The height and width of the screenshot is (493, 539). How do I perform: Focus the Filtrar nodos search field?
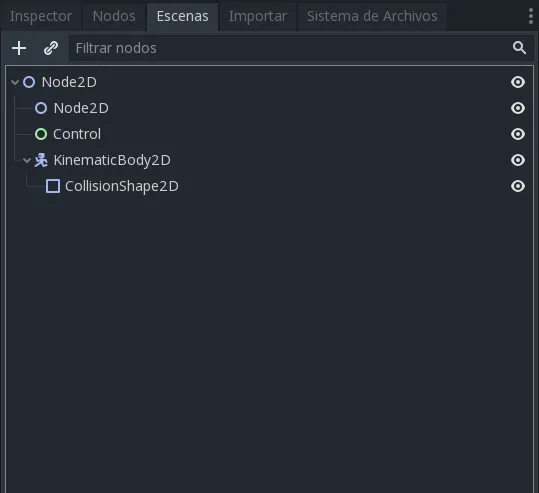point(290,48)
